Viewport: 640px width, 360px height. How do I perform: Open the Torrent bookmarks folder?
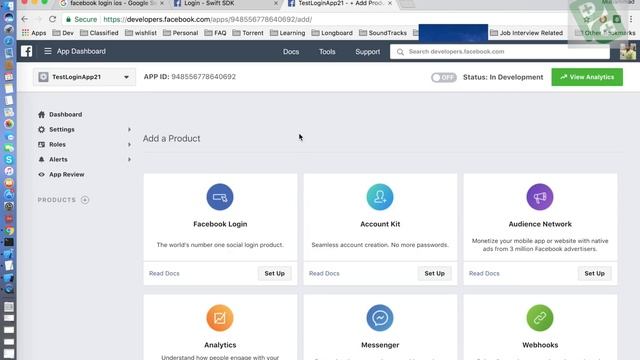248,33
